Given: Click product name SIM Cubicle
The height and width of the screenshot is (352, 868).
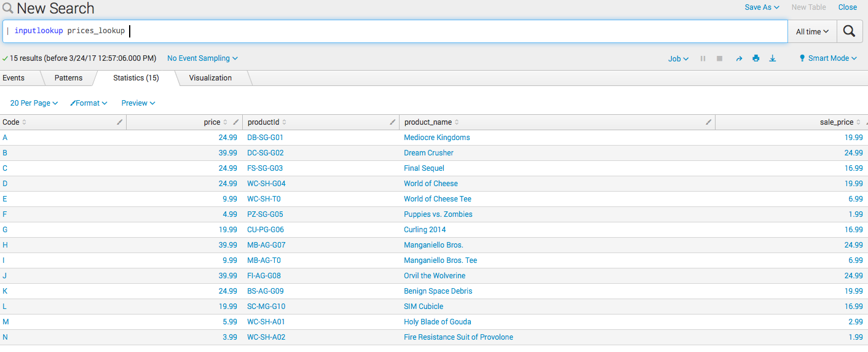Looking at the screenshot, I should tap(424, 307).
